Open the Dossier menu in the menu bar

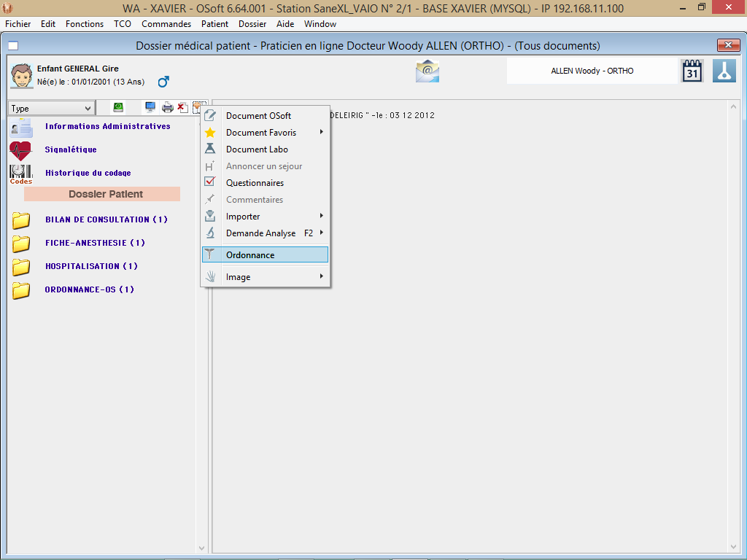(252, 24)
